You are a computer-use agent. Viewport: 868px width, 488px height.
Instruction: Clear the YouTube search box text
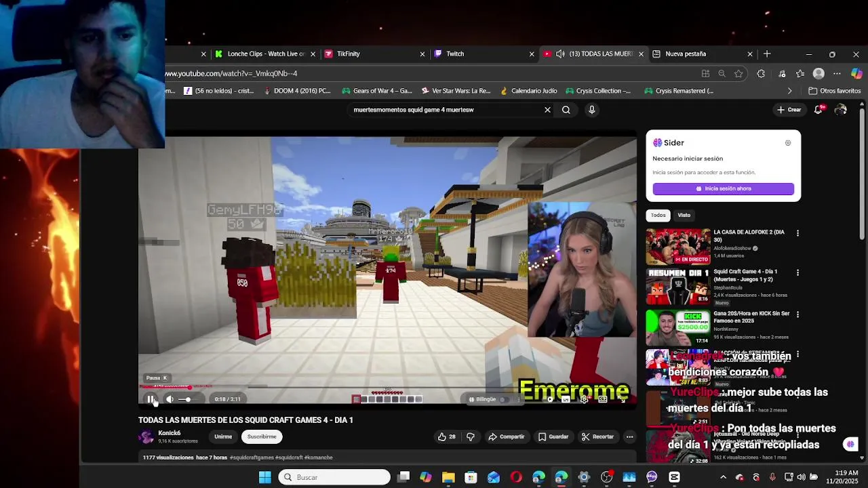point(547,110)
